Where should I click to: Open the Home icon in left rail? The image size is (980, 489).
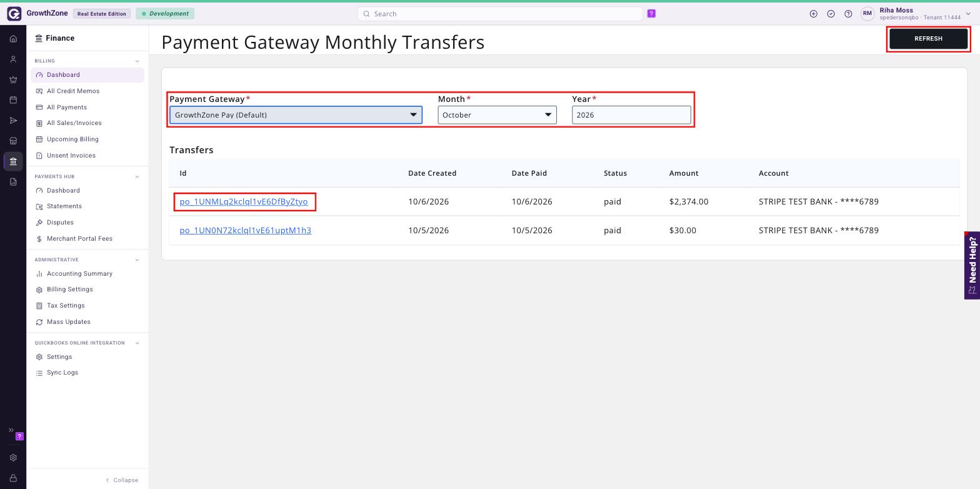coord(13,39)
